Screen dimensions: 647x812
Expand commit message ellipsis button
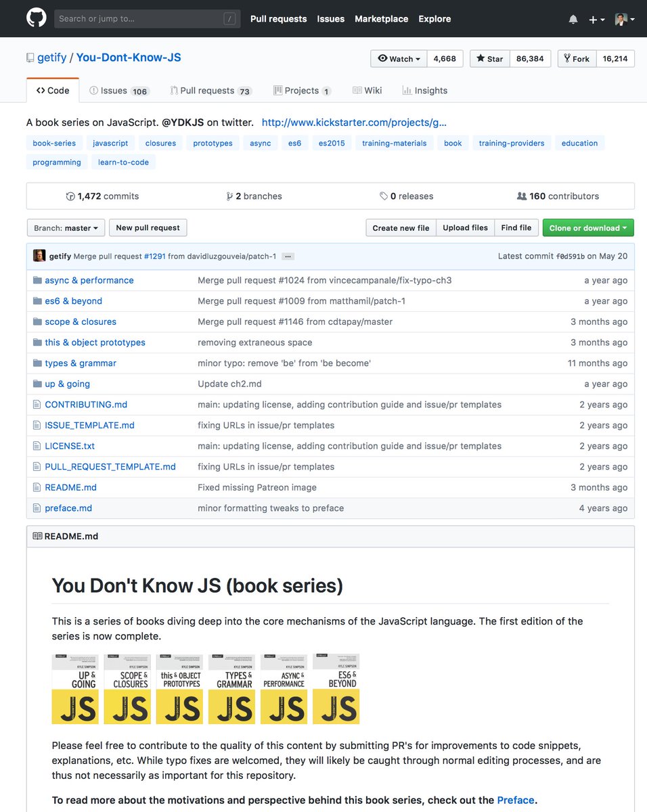coord(288,256)
